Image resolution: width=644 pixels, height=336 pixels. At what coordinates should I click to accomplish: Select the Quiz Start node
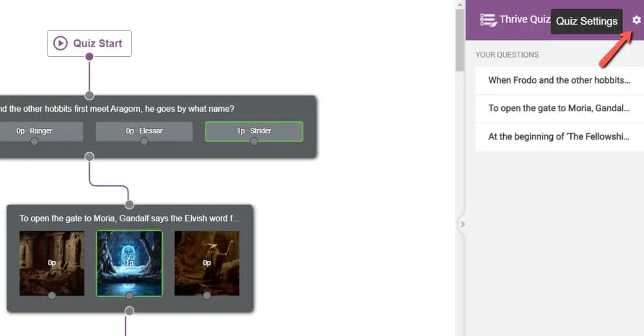[89, 43]
